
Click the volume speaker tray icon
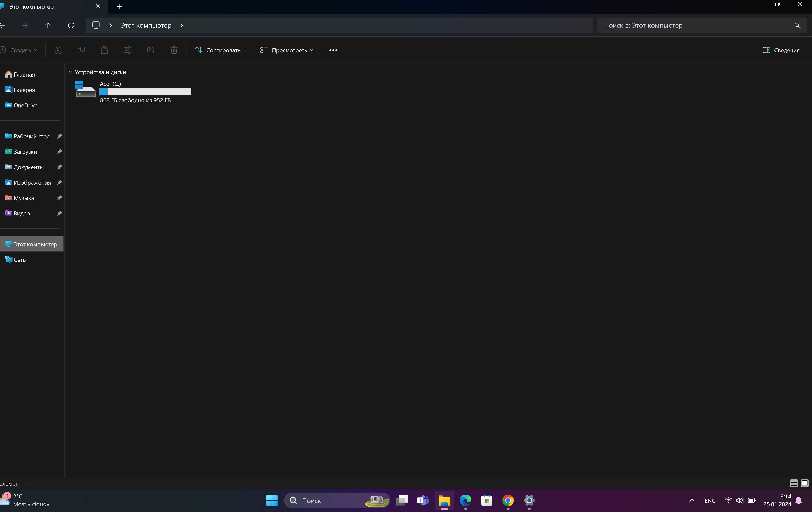(740, 501)
